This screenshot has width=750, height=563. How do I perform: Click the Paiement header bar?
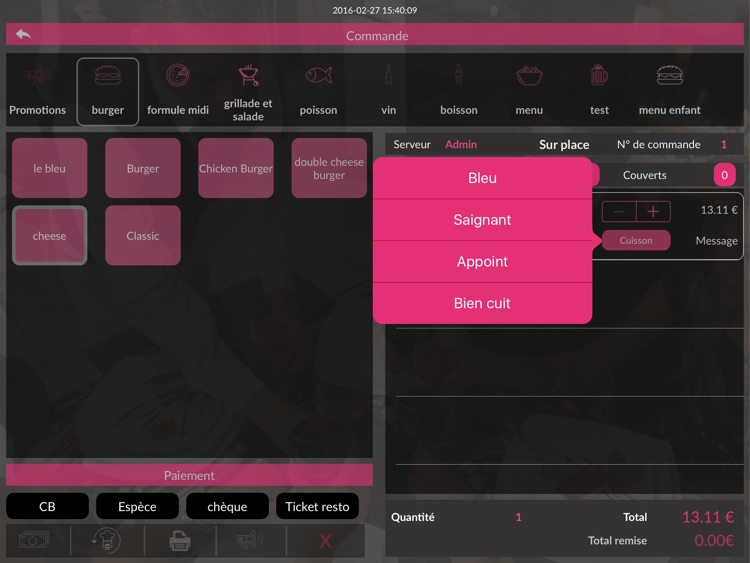coord(189,475)
